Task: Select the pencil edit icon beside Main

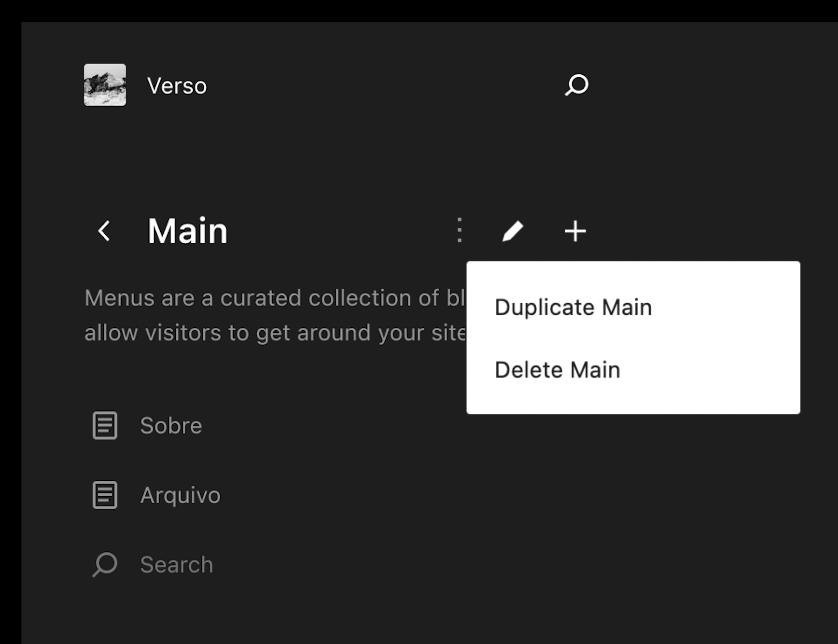Action: coord(513,231)
